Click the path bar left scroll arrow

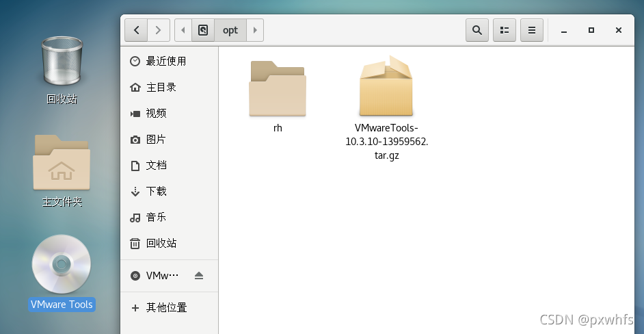tap(183, 30)
